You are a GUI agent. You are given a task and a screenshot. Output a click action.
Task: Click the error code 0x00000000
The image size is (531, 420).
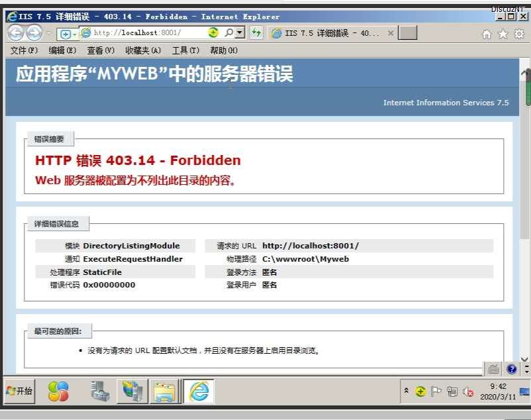(x=109, y=286)
